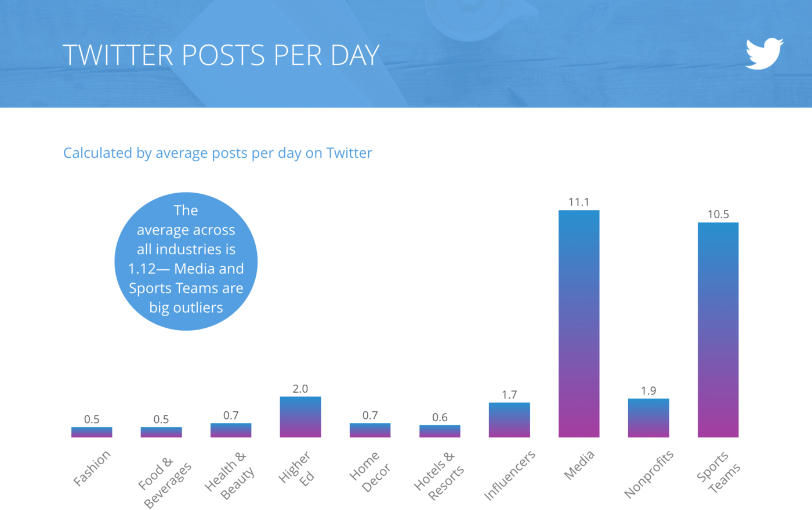Click the Food & Beverages bar
This screenshot has height=510, width=812.
point(161,432)
